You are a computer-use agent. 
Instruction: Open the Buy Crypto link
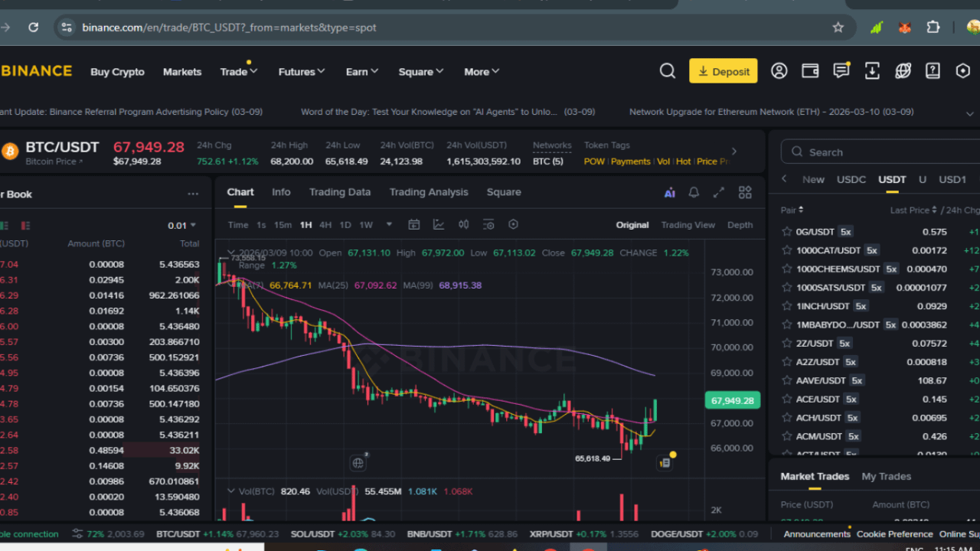tap(117, 72)
